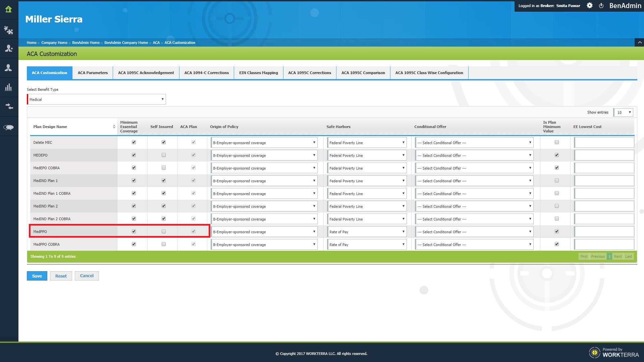Open Safe Harbors dropdown for MedPPO

tap(367, 232)
